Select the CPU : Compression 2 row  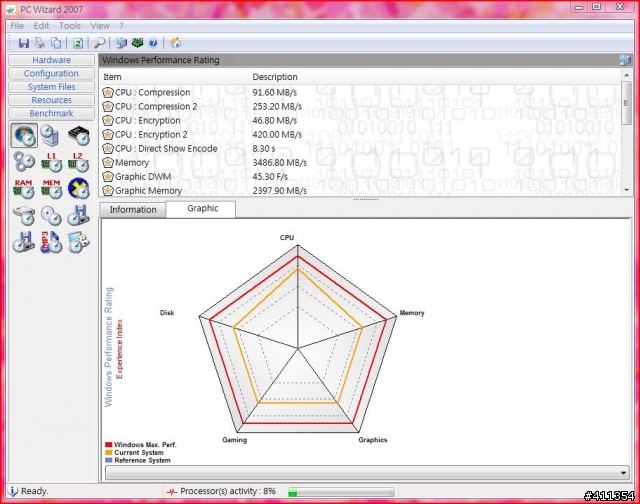pyautogui.click(x=360, y=107)
